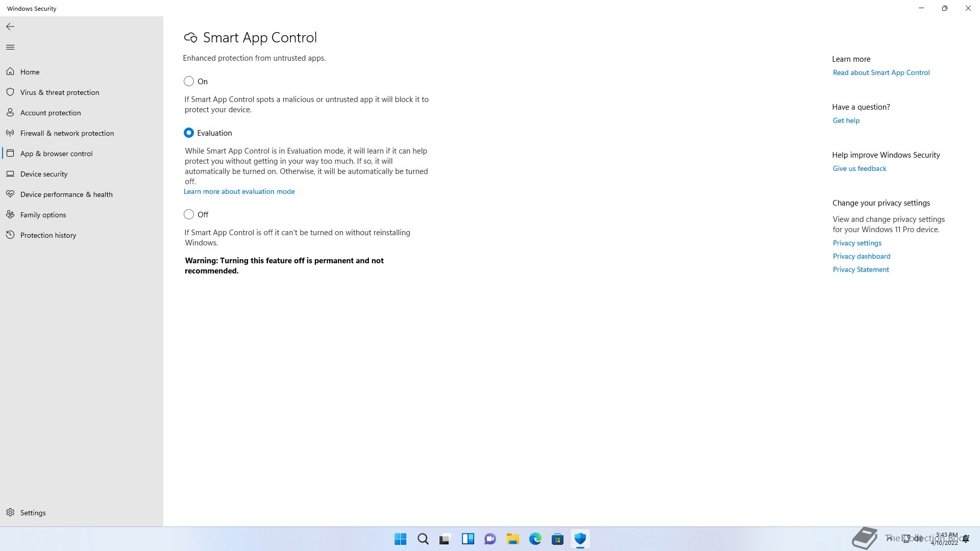The height and width of the screenshot is (551, 980).
Task: Click Give us feedback link
Action: (x=860, y=169)
